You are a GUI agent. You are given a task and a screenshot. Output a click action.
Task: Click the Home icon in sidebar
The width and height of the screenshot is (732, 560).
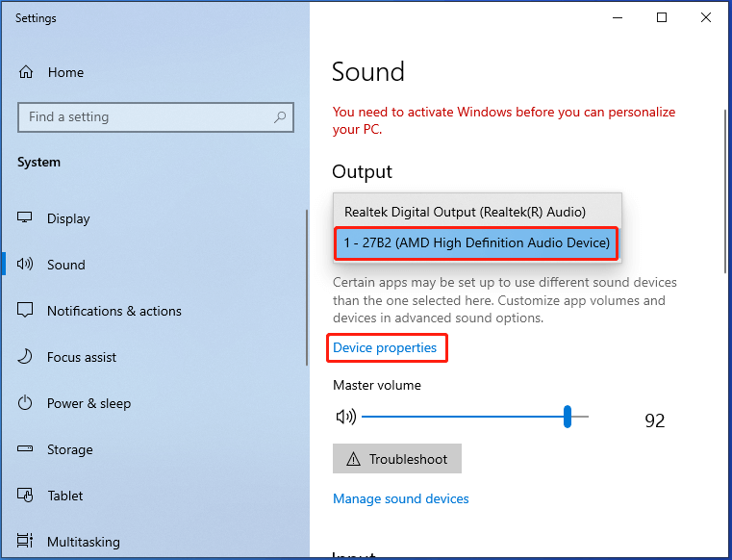26,72
